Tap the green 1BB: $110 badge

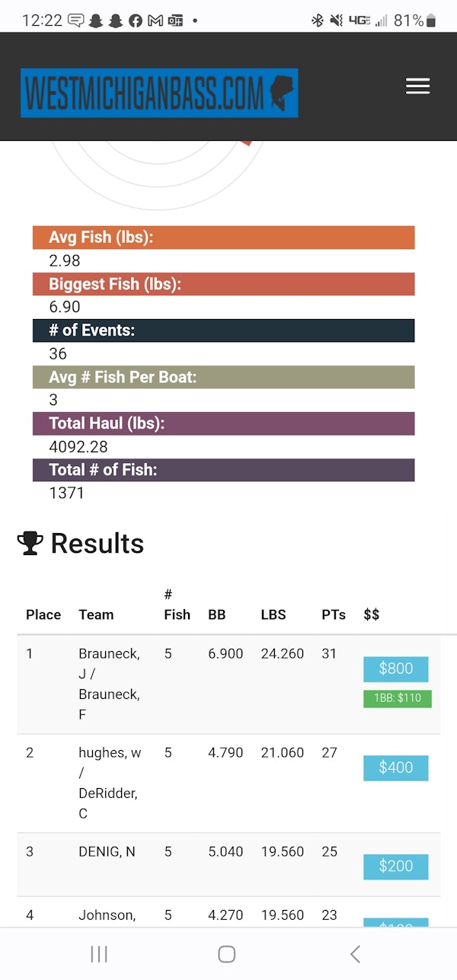coord(397,698)
